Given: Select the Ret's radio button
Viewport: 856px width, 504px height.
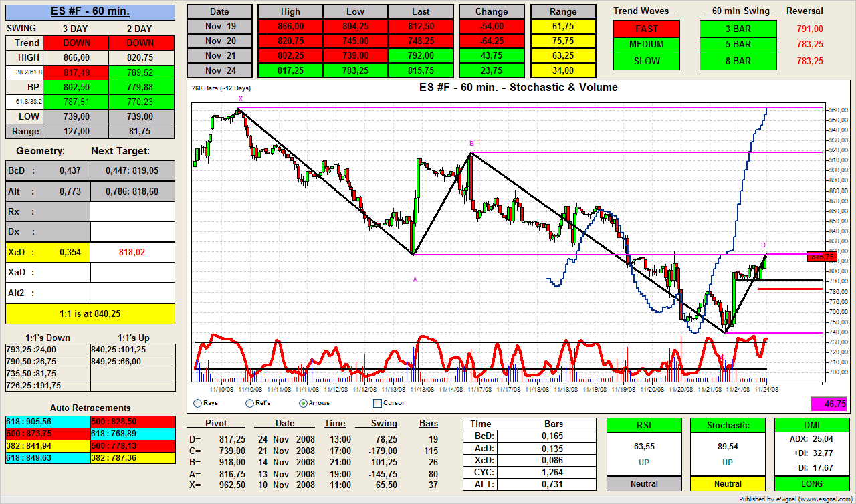Looking at the screenshot, I should (249, 403).
